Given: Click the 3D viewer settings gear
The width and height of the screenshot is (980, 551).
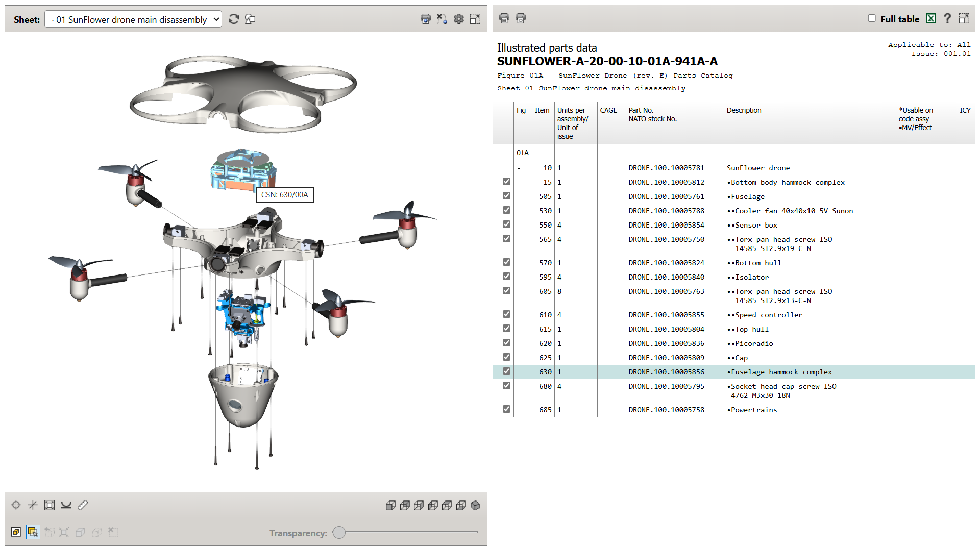Looking at the screenshot, I should point(459,19).
